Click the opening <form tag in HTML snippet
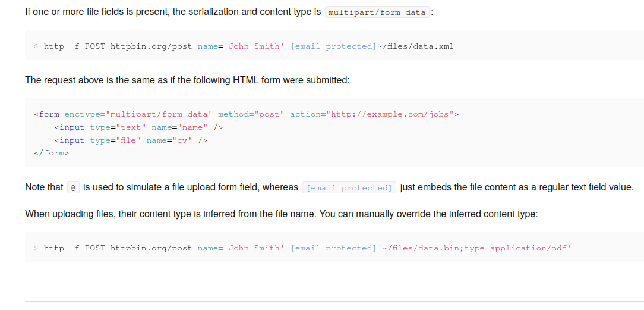Image resolution: width=644 pixels, height=310 pixels. [x=47, y=114]
